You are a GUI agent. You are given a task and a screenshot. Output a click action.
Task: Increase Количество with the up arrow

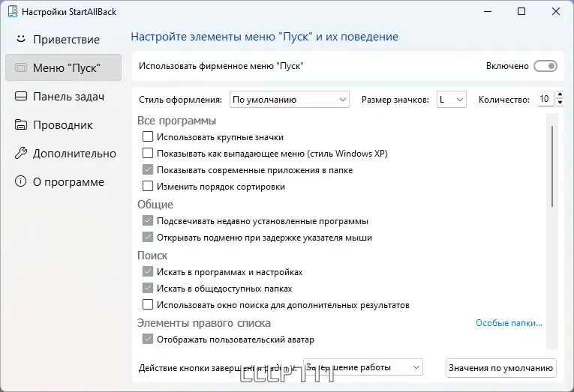(x=560, y=95)
